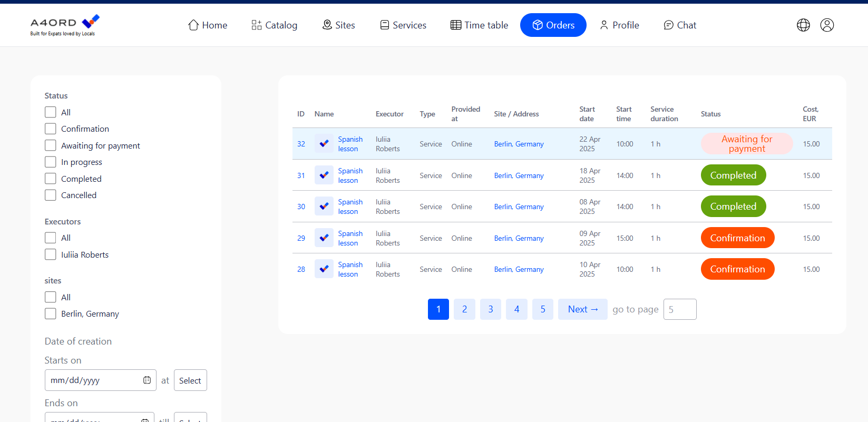868x422 pixels.
Task: Go to the Home page
Action: [208, 25]
